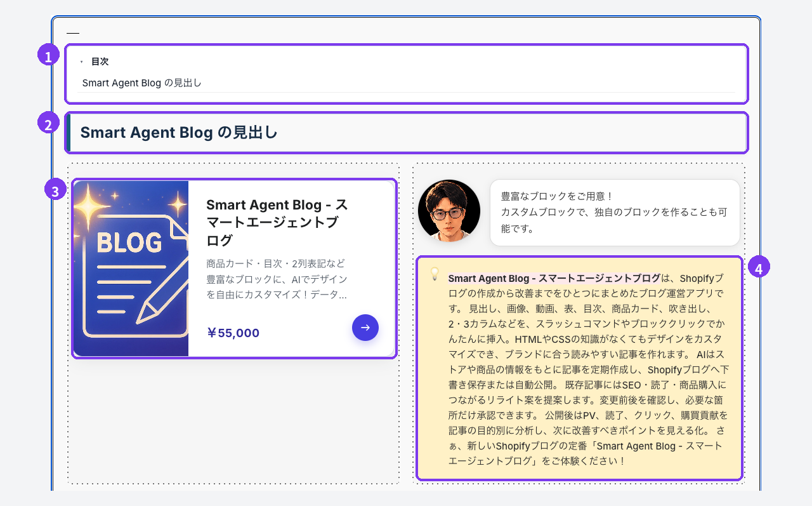Image resolution: width=812 pixels, height=506 pixels.
Task: Click the short dash line above contents
Action: [x=73, y=33]
